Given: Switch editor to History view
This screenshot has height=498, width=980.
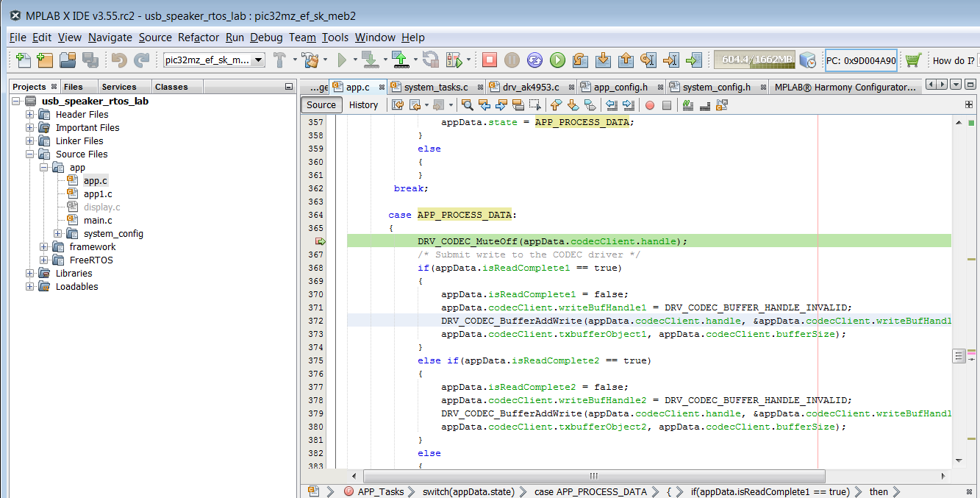Looking at the screenshot, I should click(363, 105).
